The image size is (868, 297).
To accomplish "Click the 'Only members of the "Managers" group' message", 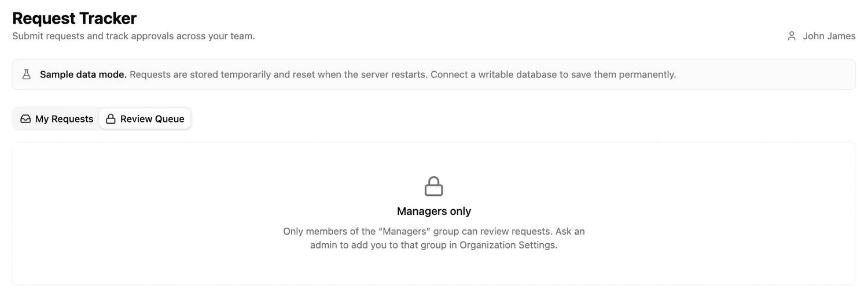I will coord(434,238).
